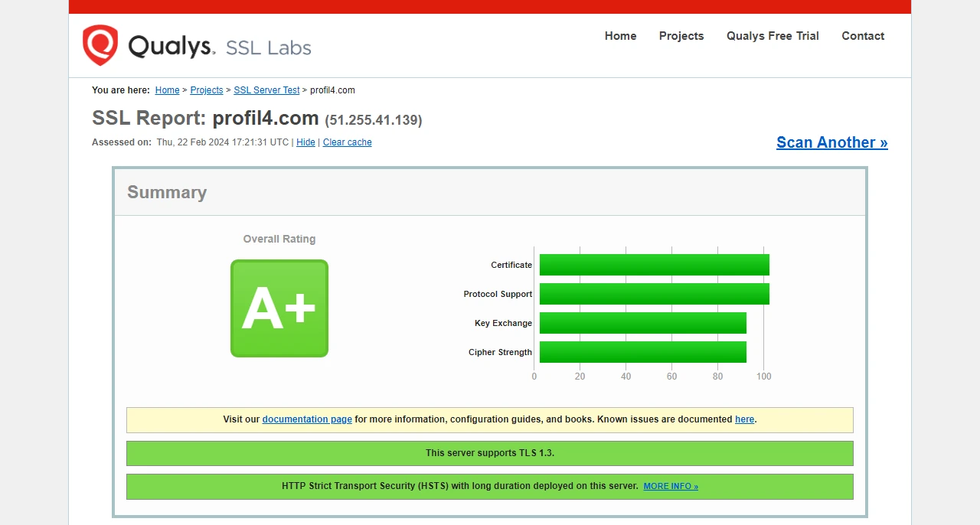
Task: Click the Hide link beside assessment date
Action: pos(305,142)
